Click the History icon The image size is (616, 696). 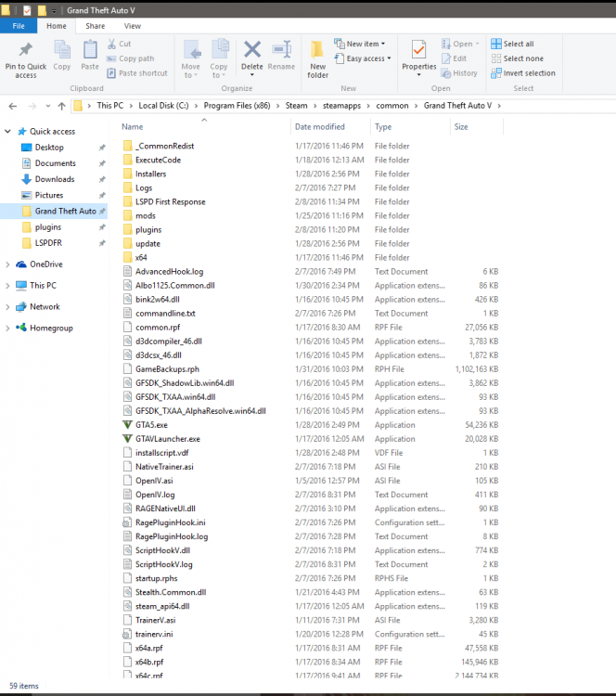coord(446,73)
